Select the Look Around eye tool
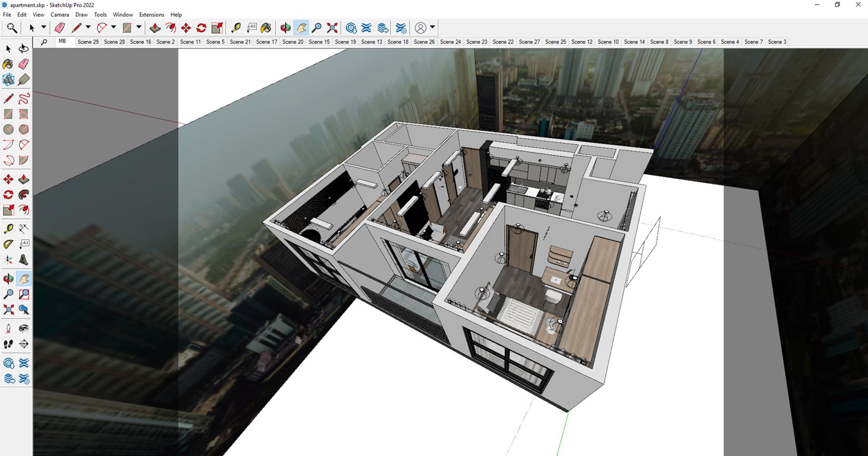 24,329
